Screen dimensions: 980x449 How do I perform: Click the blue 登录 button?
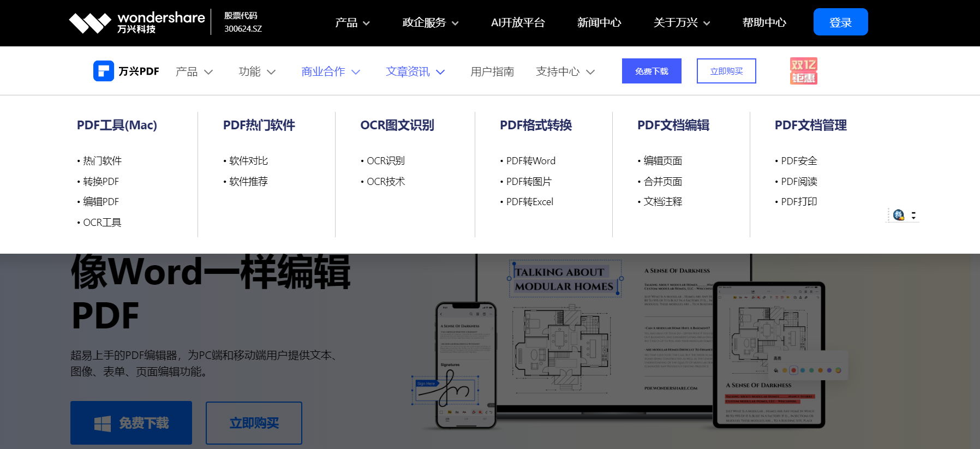coord(840,22)
